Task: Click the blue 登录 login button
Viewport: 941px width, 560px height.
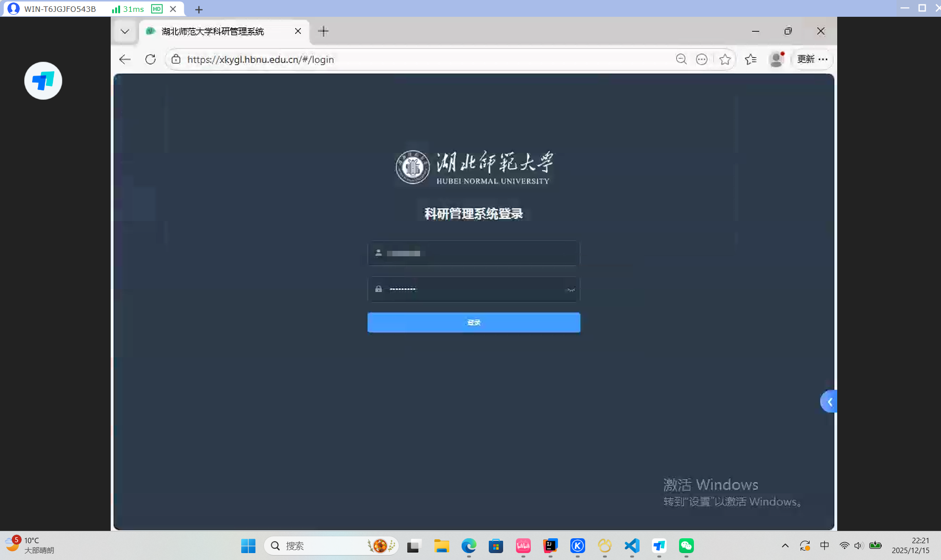Action: tap(473, 322)
